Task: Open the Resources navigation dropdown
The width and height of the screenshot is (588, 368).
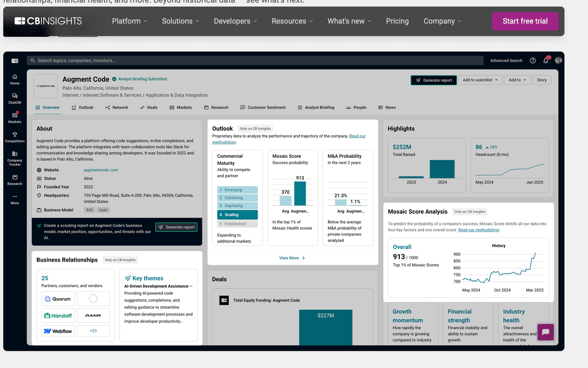Action: (293, 21)
